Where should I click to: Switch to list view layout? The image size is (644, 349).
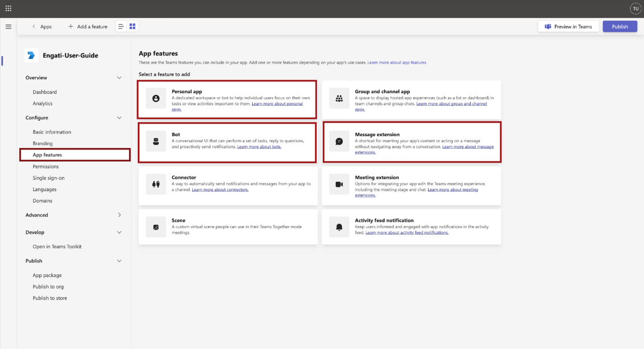[121, 27]
